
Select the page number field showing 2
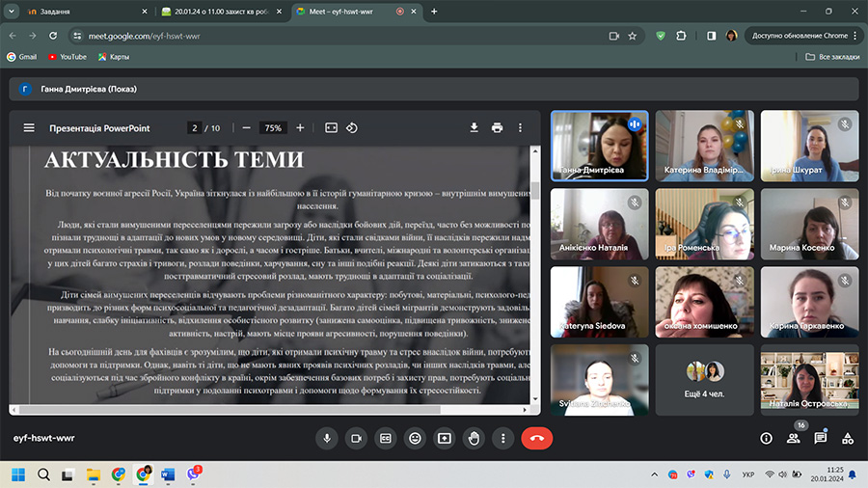click(x=194, y=128)
